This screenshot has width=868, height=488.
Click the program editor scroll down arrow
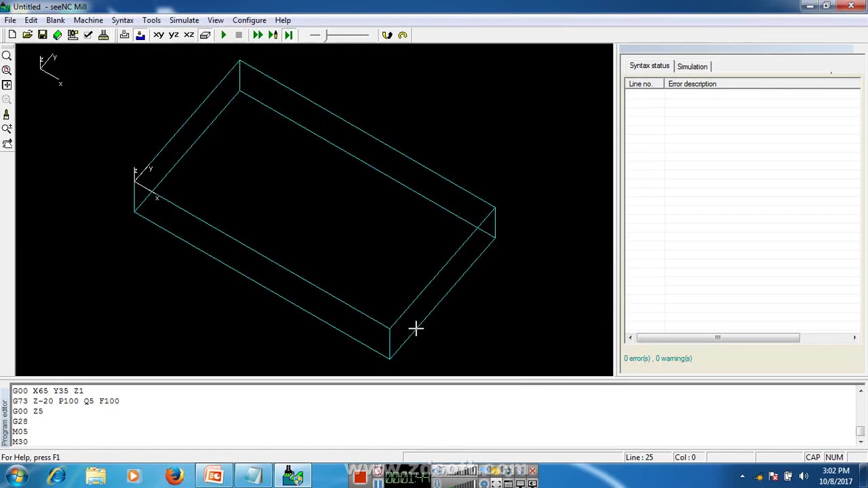click(x=861, y=441)
